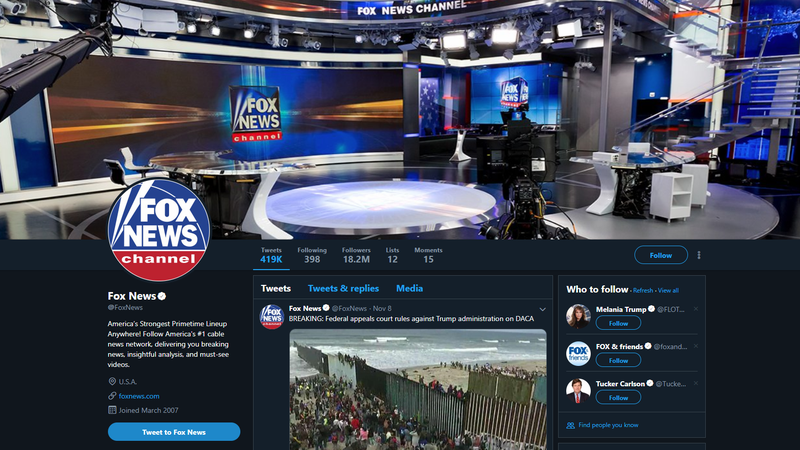800x450 pixels.
Task: Open the border fence tweet photo
Action: 418,389
